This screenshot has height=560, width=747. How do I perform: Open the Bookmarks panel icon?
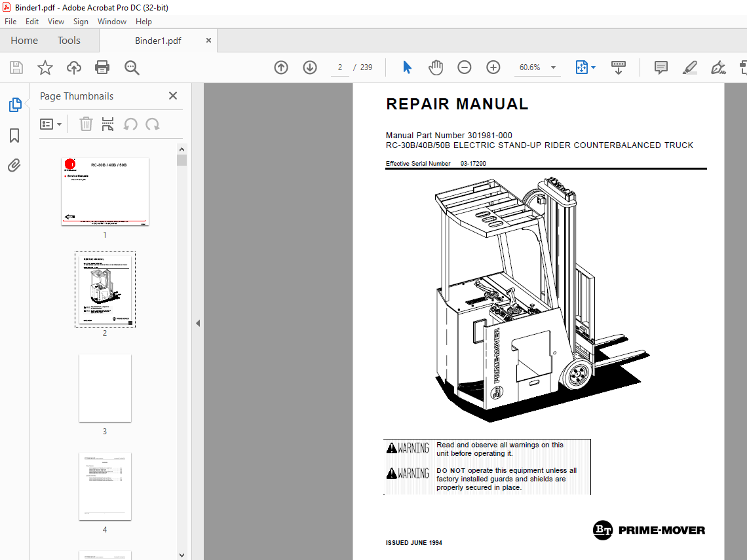(15, 136)
